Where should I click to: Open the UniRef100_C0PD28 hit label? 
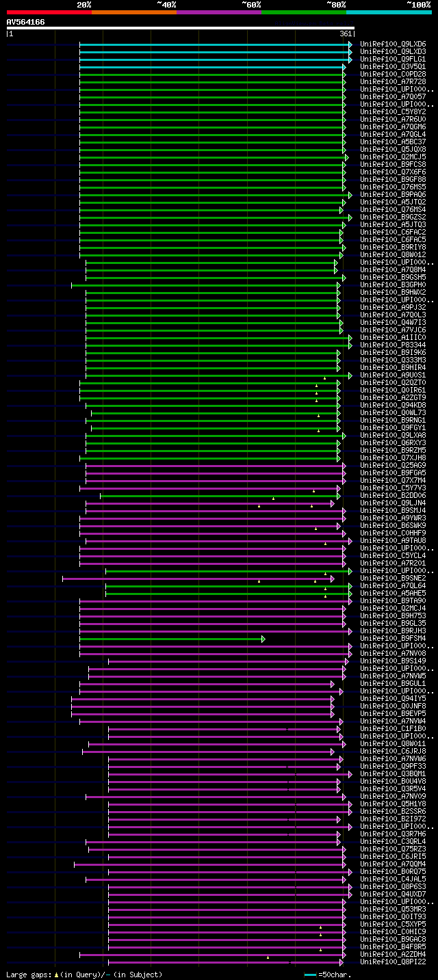[x=393, y=75]
